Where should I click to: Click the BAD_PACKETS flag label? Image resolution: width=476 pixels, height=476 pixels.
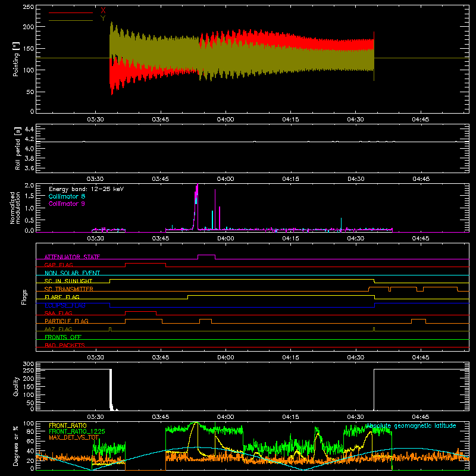coord(65,345)
